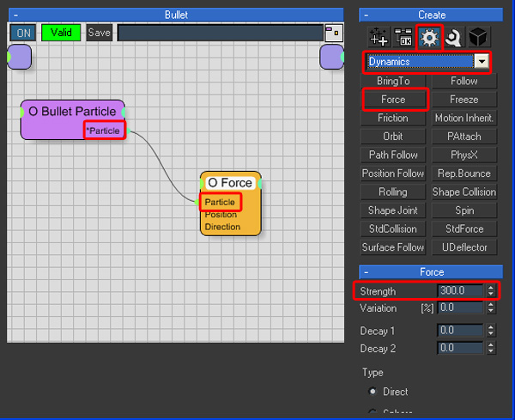515x420 pixels.
Task: Pick the StdForce operator
Action: click(464, 228)
